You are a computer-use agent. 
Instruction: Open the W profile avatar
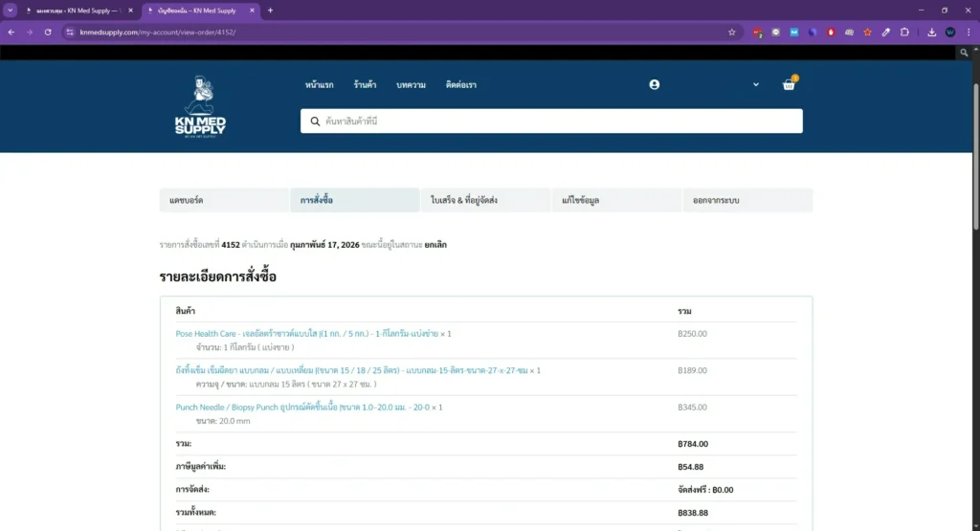pyautogui.click(x=950, y=32)
